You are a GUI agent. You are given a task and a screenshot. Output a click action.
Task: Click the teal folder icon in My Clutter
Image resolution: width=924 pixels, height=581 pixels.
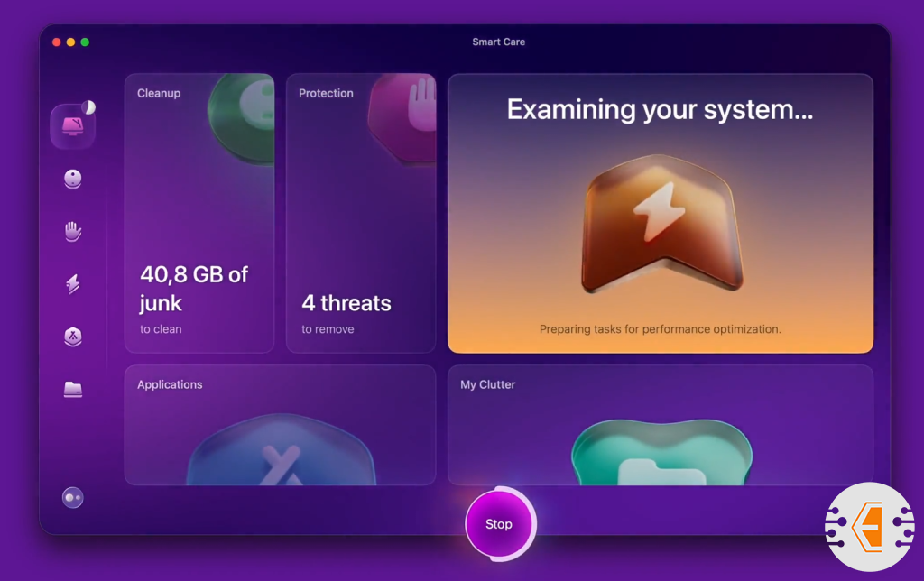661,456
